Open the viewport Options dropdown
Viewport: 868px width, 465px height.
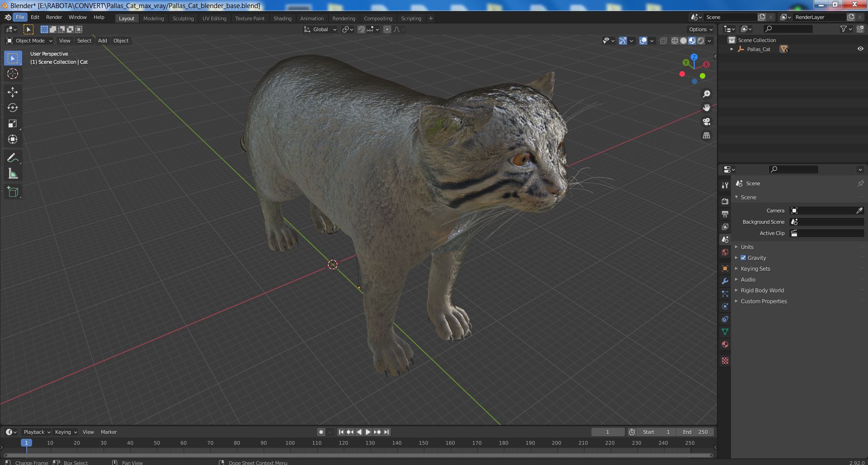pyautogui.click(x=700, y=29)
